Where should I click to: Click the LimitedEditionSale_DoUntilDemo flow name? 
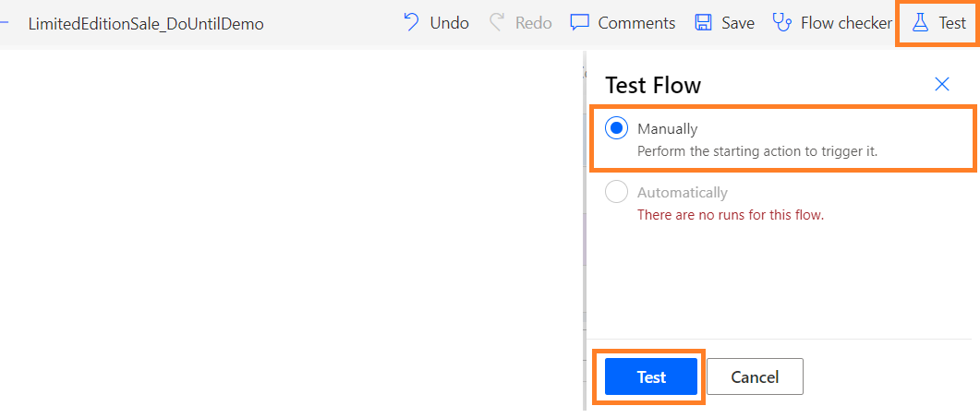[x=146, y=24]
